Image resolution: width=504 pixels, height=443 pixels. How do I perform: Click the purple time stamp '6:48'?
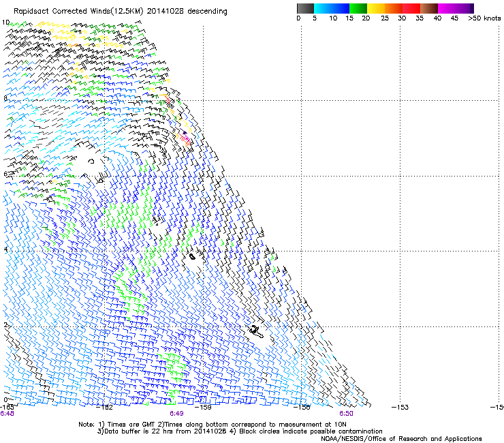coord(7,414)
